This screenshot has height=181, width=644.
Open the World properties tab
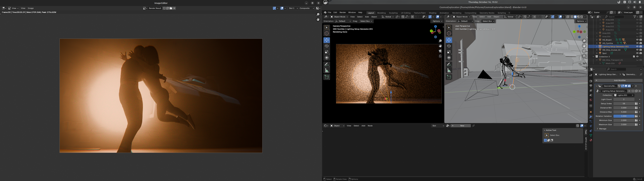click(591, 100)
